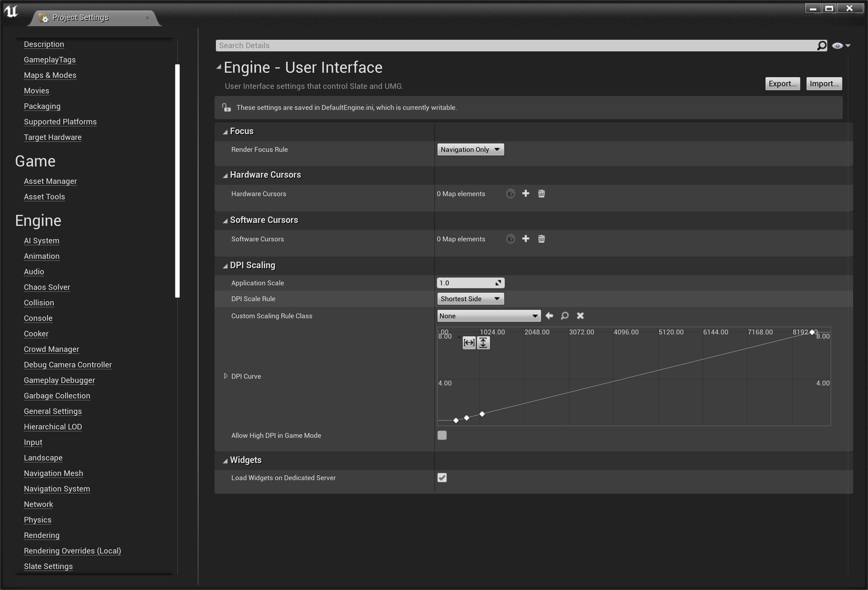
Task: Click the search magnifier icon in Search Details
Action: click(822, 45)
